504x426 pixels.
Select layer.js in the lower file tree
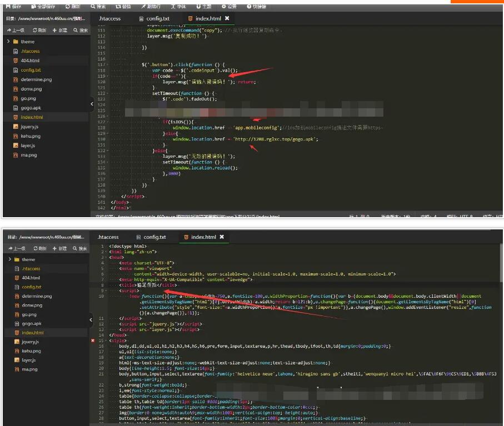point(28,360)
